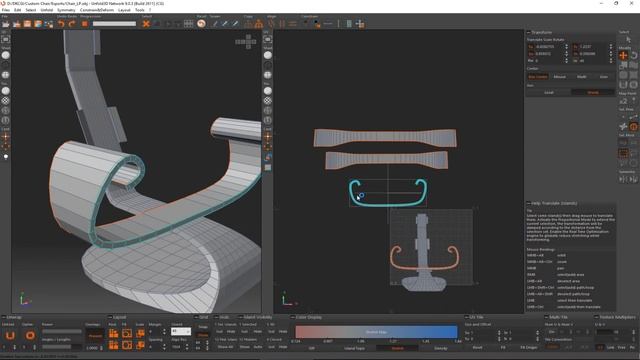The height and width of the screenshot is (360, 640).
Task: Click Fit Origin in the UV Tile panel
Action: tap(529, 348)
